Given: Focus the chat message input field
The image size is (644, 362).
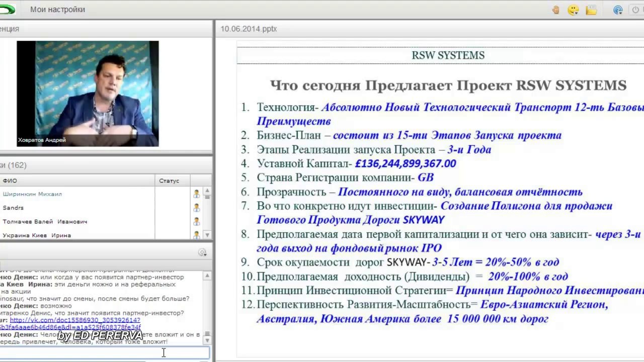Looking at the screenshot, I should [x=104, y=353].
